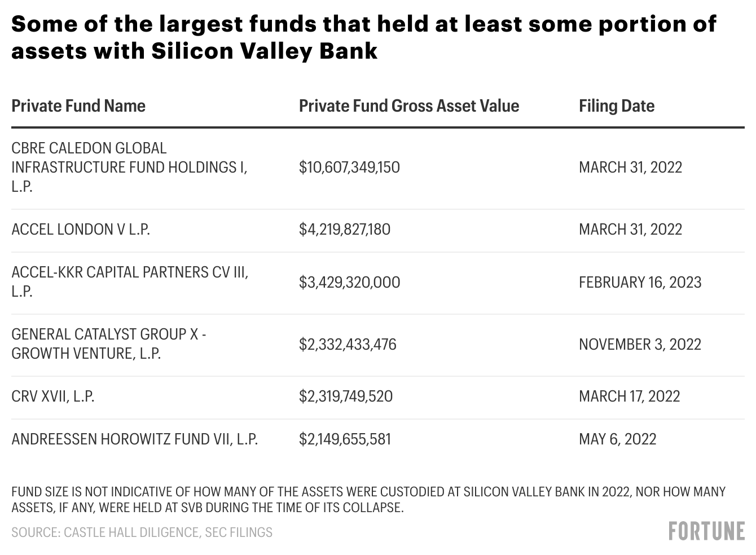Click the $2,332,433,476 asset value
Screen dimensions: 756x555
348,345
